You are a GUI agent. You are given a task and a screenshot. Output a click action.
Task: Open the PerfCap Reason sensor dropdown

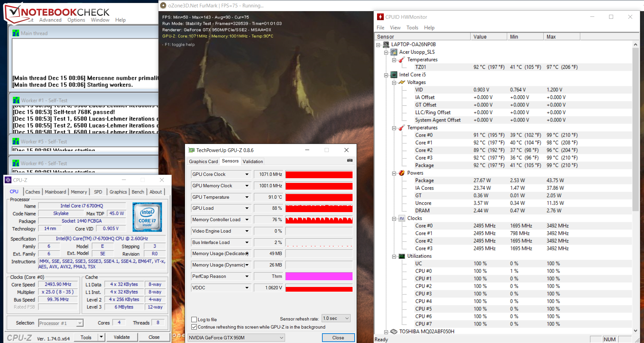click(247, 276)
